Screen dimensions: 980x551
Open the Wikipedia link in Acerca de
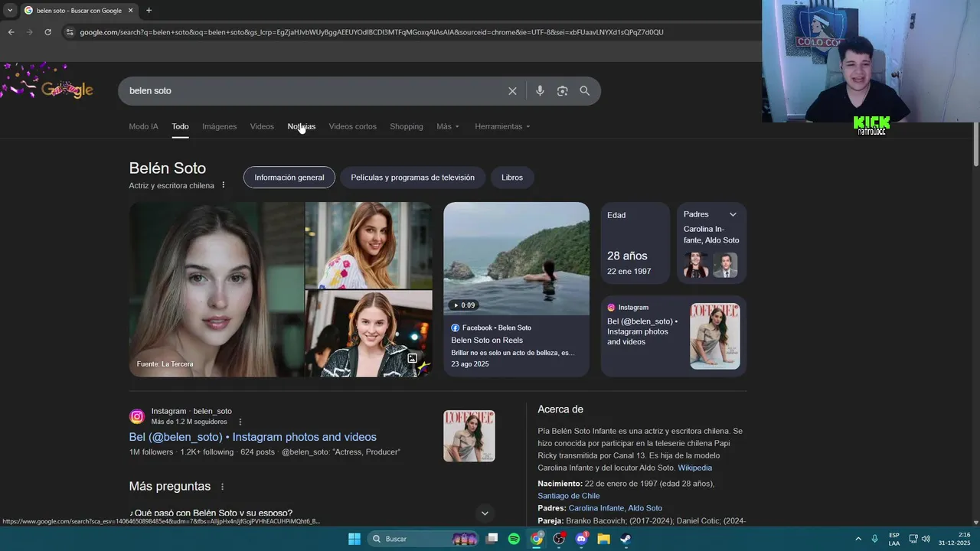click(x=694, y=468)
